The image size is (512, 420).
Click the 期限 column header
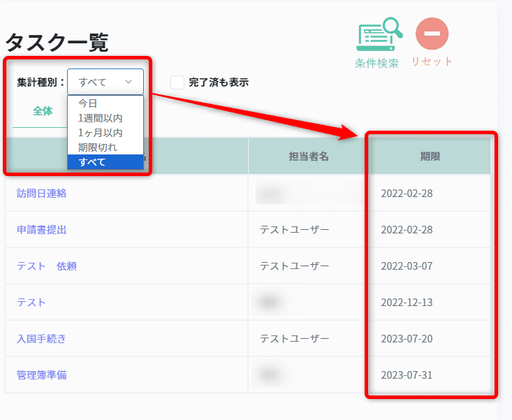[430, 157]
